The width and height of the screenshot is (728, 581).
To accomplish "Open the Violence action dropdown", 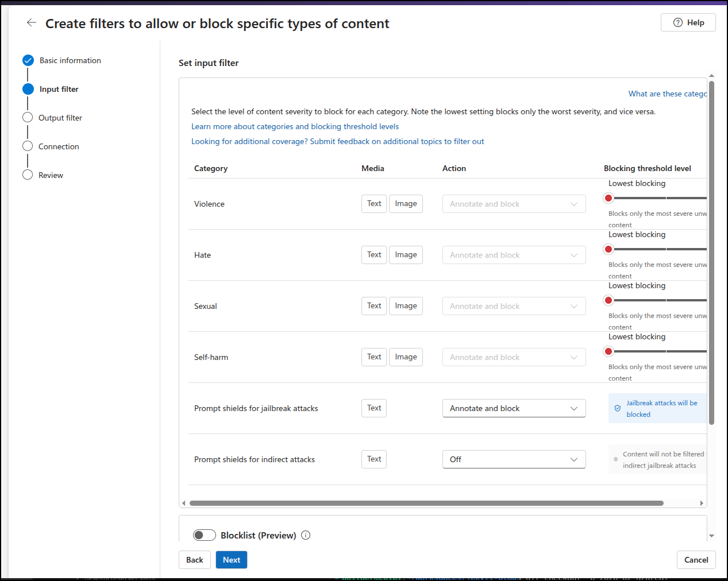I will point(514,204).
